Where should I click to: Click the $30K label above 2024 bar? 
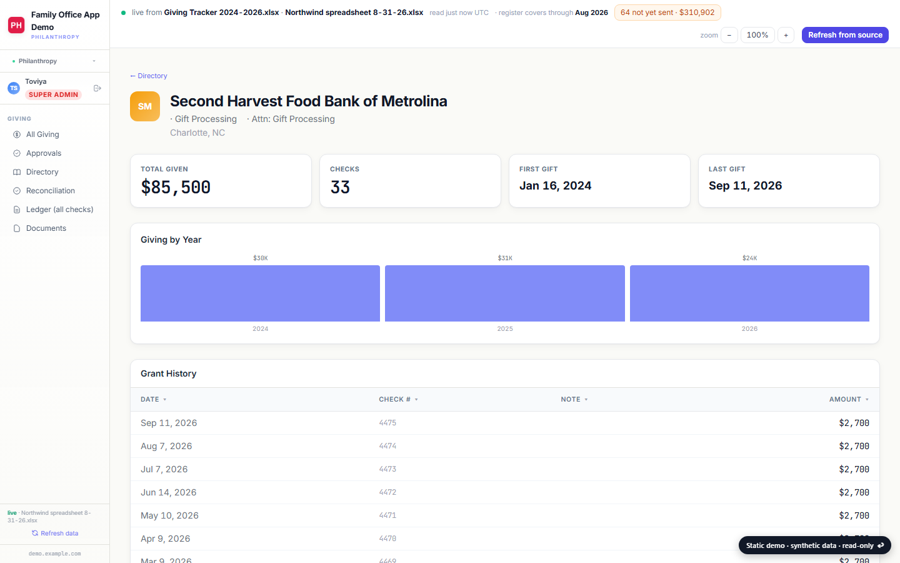[x=261, y=258]
